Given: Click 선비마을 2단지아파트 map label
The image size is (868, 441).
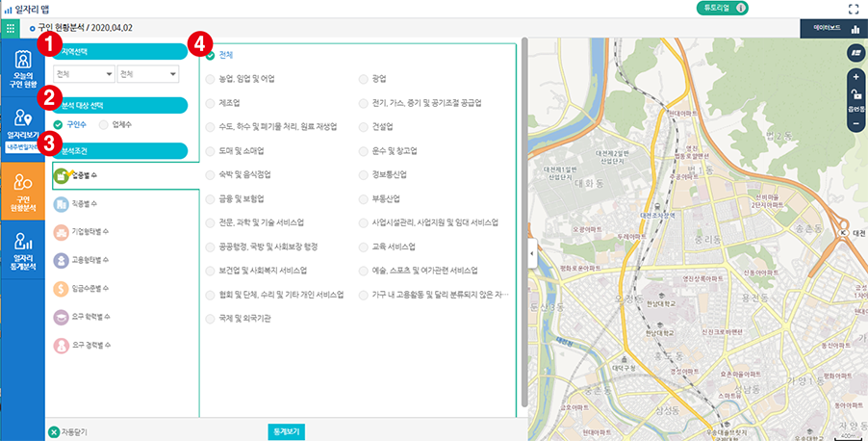Looking at the screenshot, I should tap(767, 200).
